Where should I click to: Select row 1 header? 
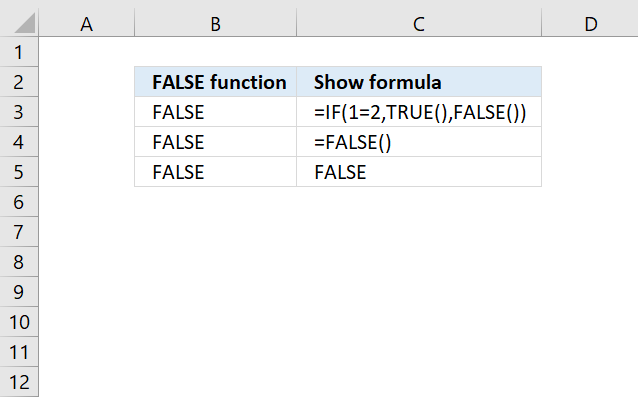pos(19,52)
